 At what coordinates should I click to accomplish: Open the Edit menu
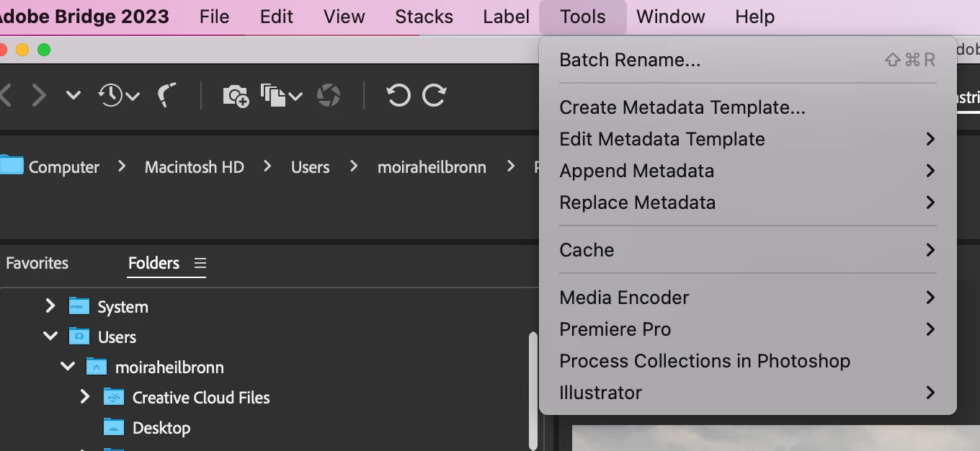[277, 17]
